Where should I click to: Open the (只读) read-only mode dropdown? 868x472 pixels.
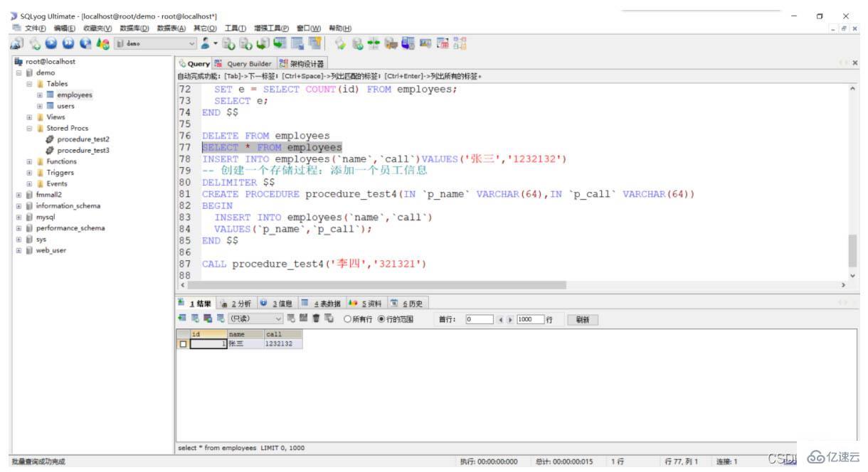278,320
